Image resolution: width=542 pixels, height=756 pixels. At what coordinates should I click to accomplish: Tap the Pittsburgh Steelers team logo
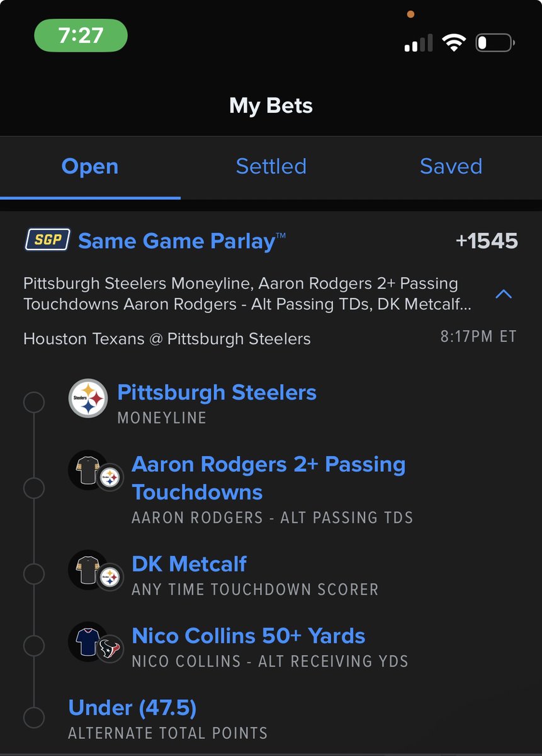tap(88, 398)
